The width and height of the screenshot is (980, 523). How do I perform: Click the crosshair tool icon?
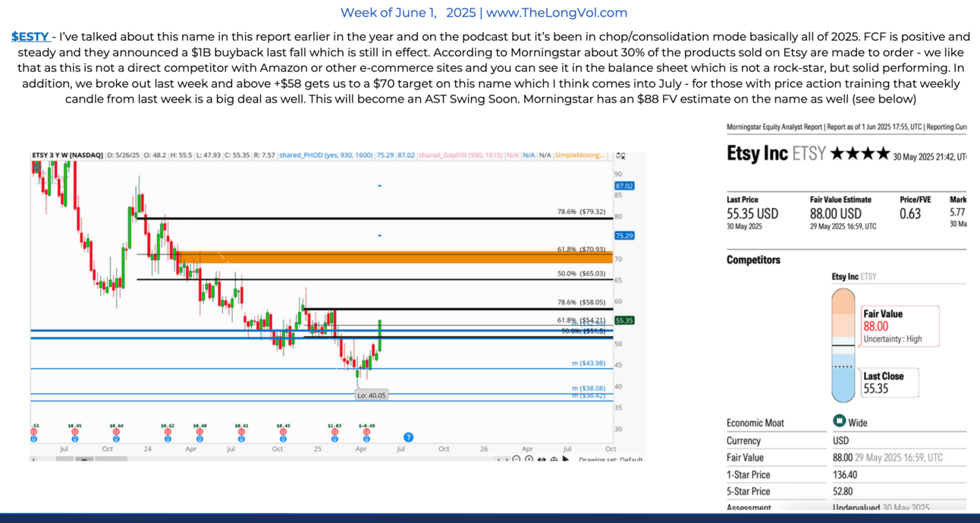(554, 459)
